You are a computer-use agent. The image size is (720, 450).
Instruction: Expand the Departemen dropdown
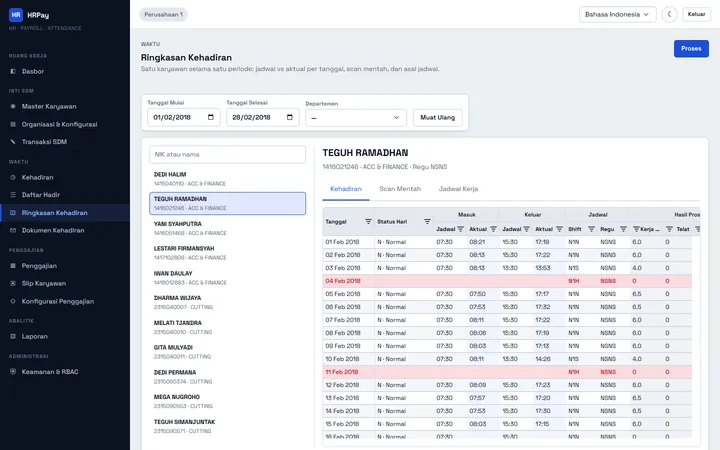click(x=356, y=118)
